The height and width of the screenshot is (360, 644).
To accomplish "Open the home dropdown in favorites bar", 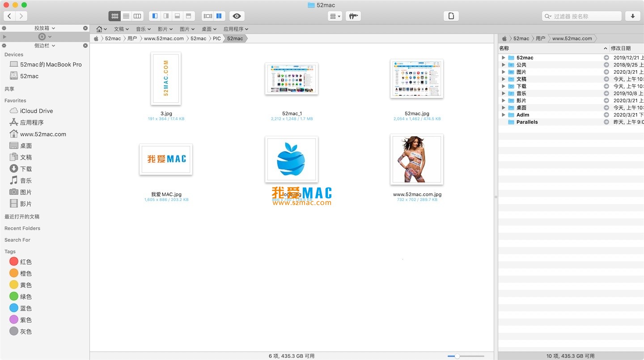I will [x=102, y=29].
